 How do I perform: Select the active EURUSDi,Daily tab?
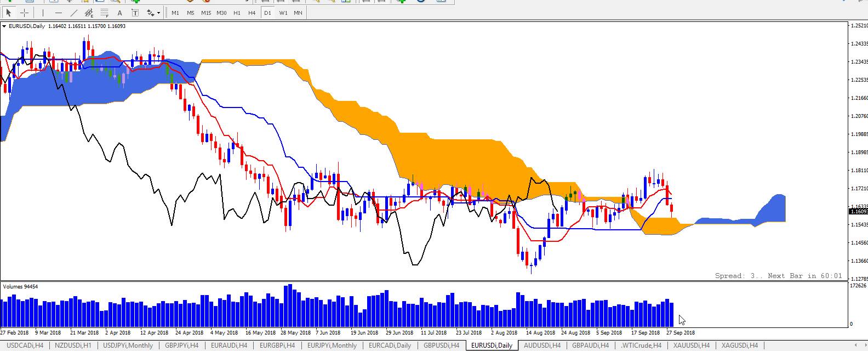[492, 346]
